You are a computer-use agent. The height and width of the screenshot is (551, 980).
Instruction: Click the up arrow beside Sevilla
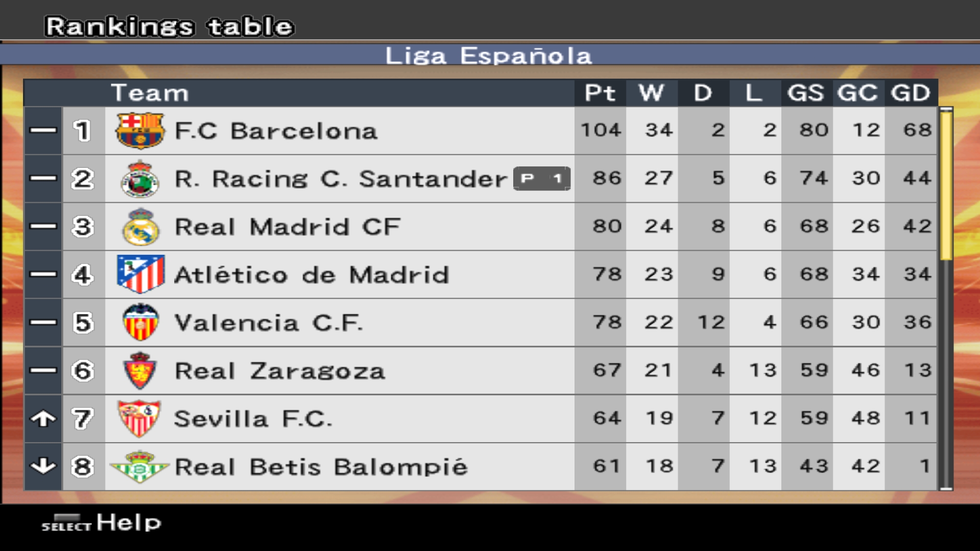pyautogui.click(x=43, y=419)
